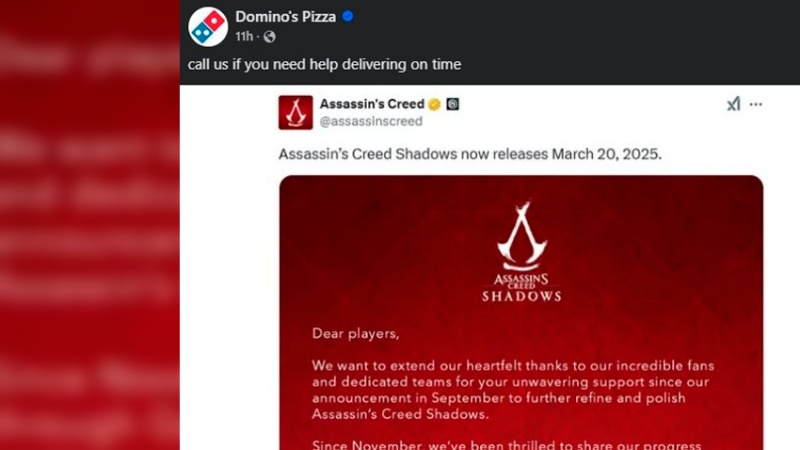Open the three-dot more options menu
Image resolution: width=800 pixels, height=450 pixels.
click(756, 105)
